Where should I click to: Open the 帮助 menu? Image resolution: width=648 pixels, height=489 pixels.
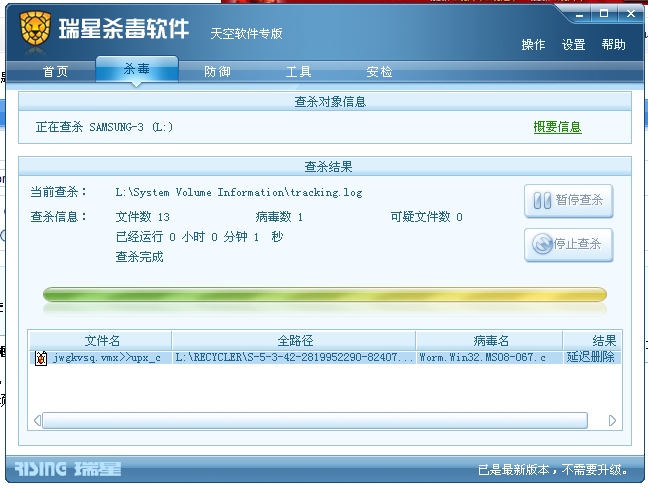coord(613,44)
